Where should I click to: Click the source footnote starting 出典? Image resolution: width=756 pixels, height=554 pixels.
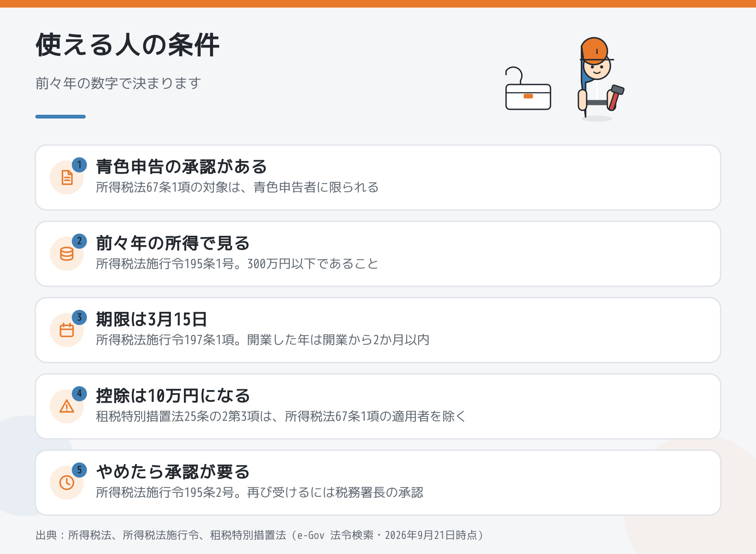[260, 535]
